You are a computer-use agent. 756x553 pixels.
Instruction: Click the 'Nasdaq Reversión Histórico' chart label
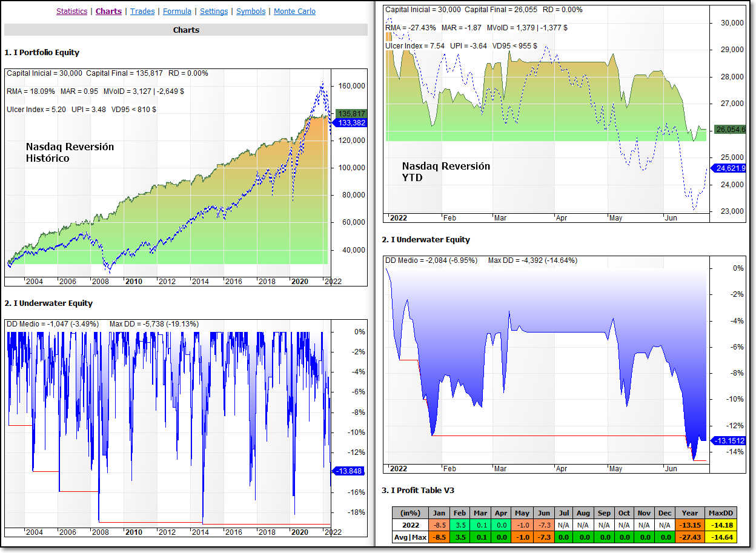pos(70,153)
